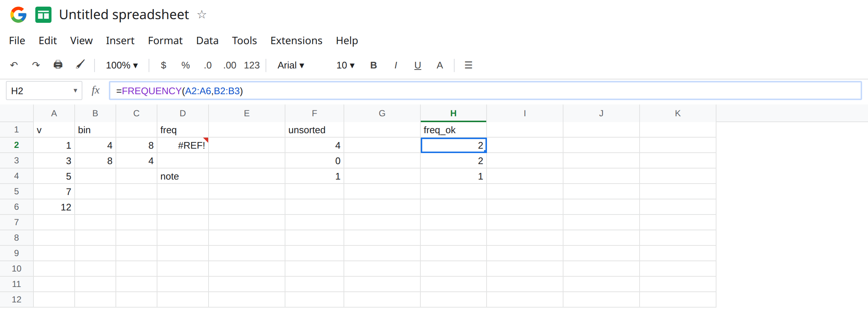868x312 pixels.
Task: Open the View menu
Action: 81,40
